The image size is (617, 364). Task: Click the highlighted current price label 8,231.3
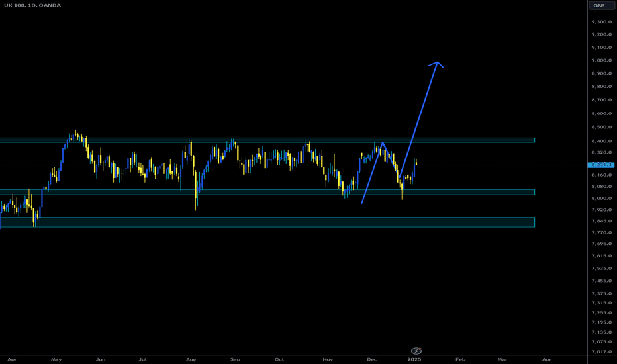pos(600,165)
